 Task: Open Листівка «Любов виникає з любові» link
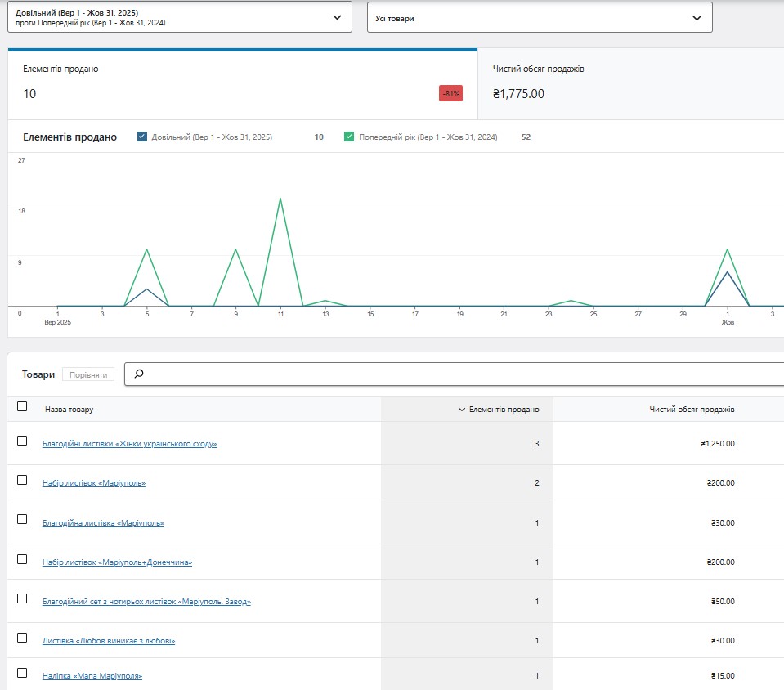[109, 641]
